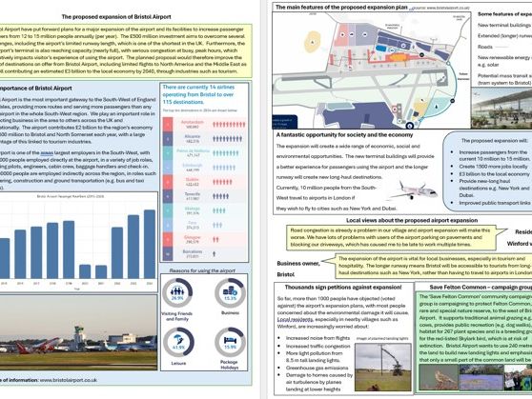Click the heading 'Importance of Bristol Airport'

click(x=35, y=89)
